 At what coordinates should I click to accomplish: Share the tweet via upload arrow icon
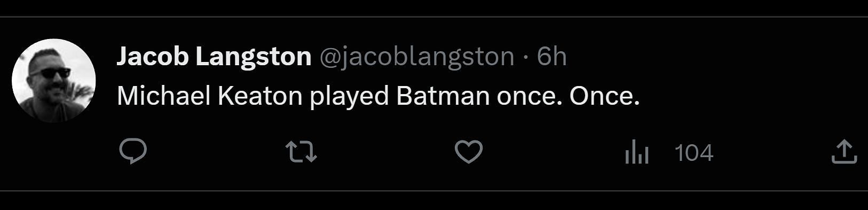pyautogui.click(x=844, y=152)
